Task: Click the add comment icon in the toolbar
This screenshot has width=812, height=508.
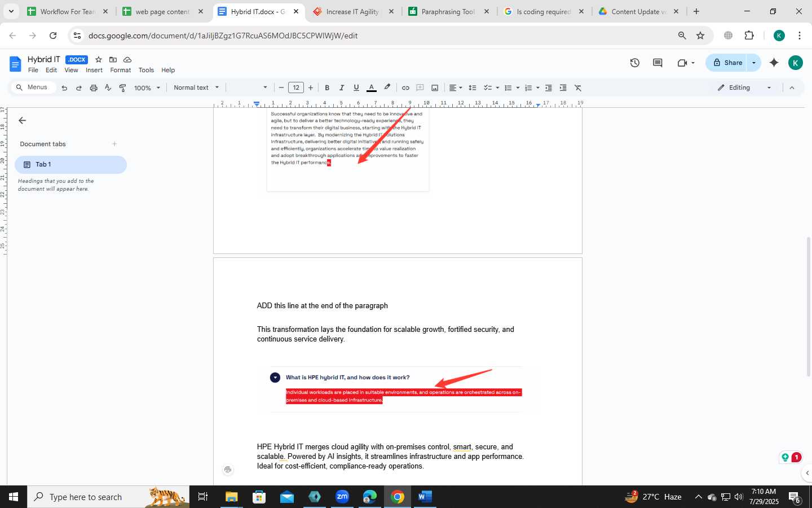Action: 420,87
